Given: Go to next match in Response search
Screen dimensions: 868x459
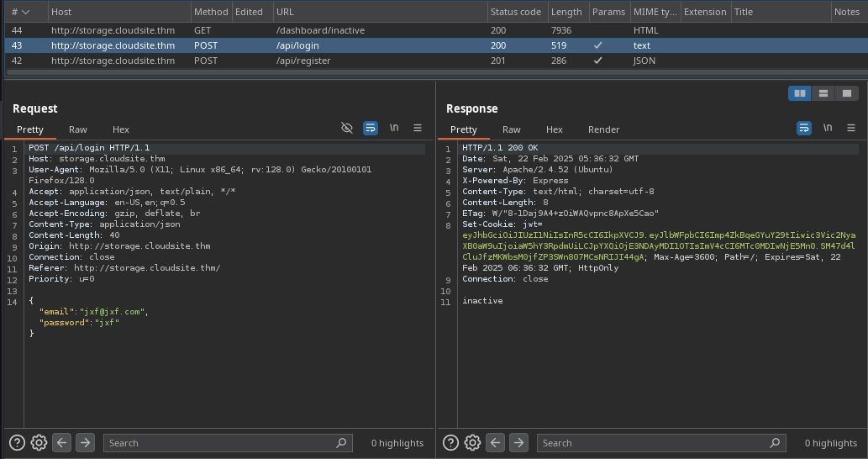Looking at the screenshot, I should [518, 442].
